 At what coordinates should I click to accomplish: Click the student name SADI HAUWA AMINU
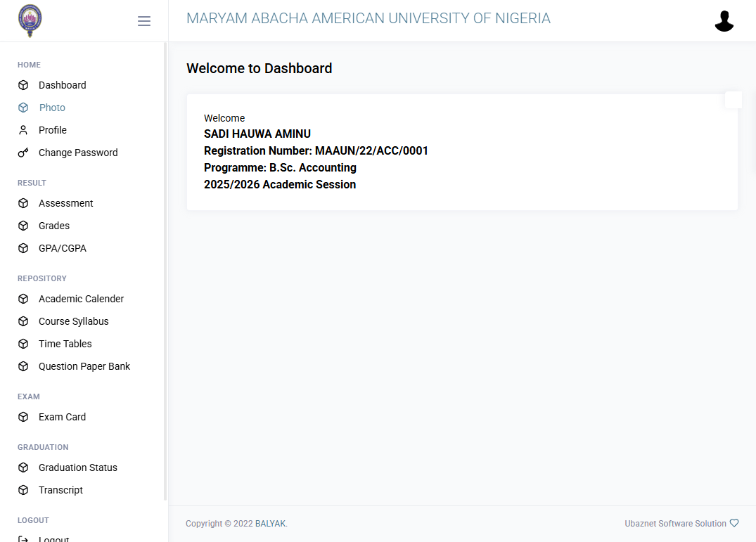coord(257,134)
